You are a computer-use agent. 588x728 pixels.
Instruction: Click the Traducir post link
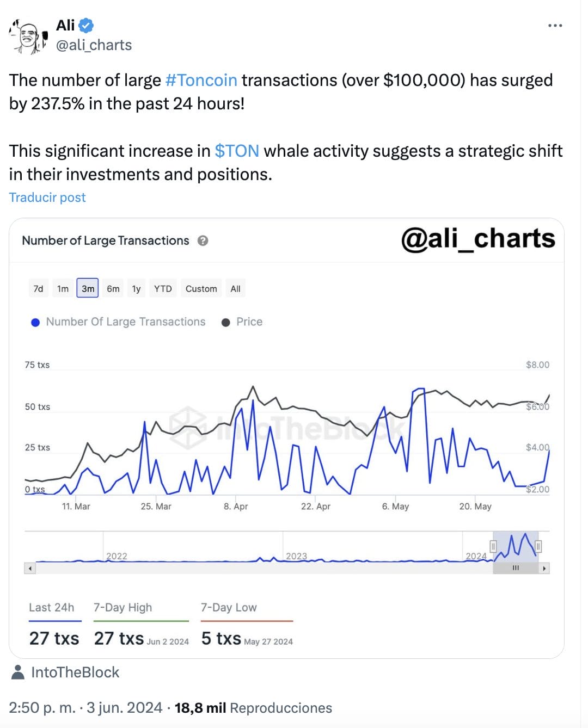click(x=47, y=198)
